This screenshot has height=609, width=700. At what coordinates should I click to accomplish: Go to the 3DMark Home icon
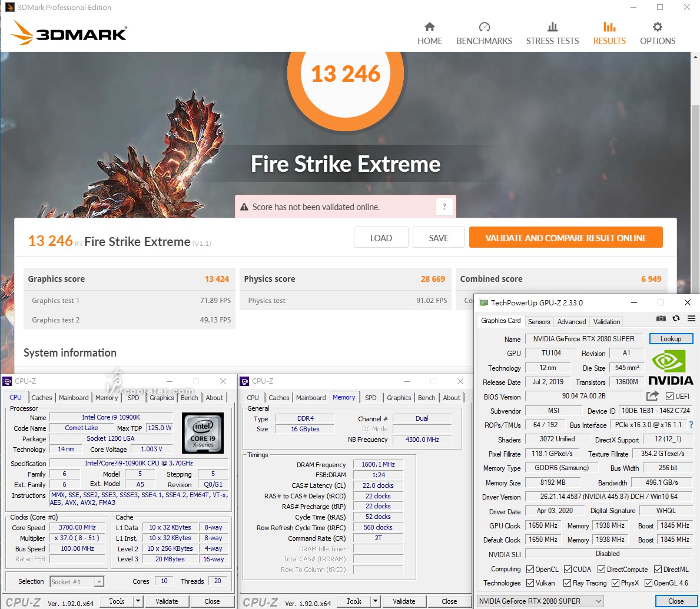pos(429,26)
